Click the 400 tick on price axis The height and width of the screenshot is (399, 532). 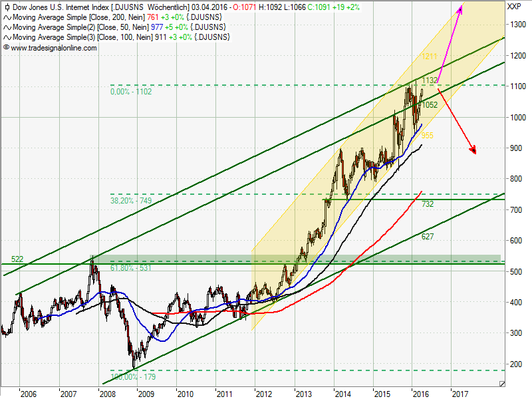(x=516, y=303)
